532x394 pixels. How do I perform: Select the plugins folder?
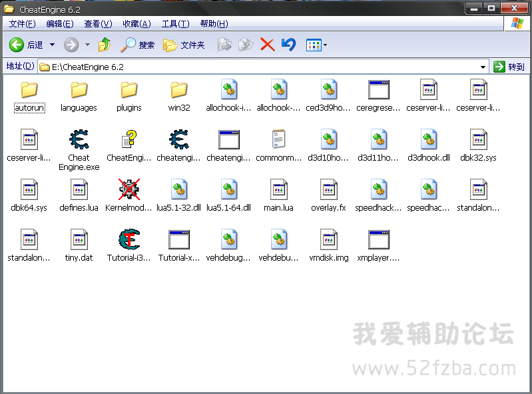(x=129, y=97)
